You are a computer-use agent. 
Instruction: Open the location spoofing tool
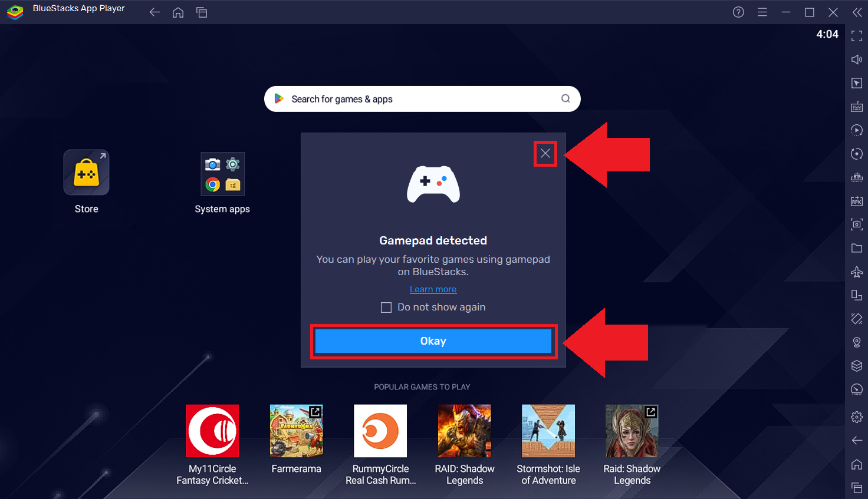tap(856, 342)
